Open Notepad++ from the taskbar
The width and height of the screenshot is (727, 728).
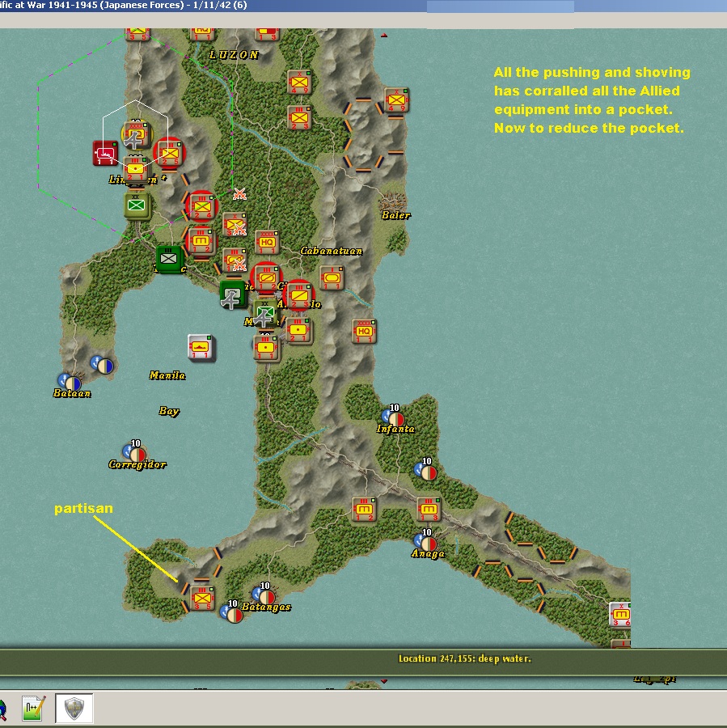click(x=33, y=708)
